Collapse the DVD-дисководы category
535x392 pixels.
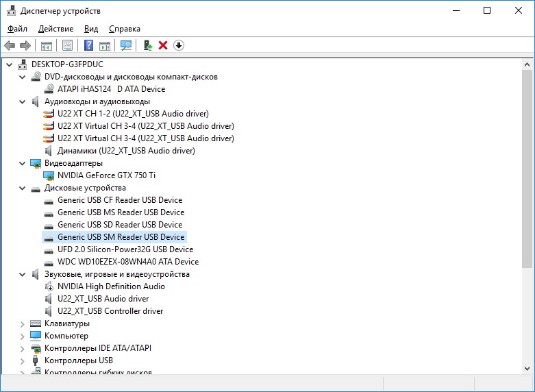point(23,77)
